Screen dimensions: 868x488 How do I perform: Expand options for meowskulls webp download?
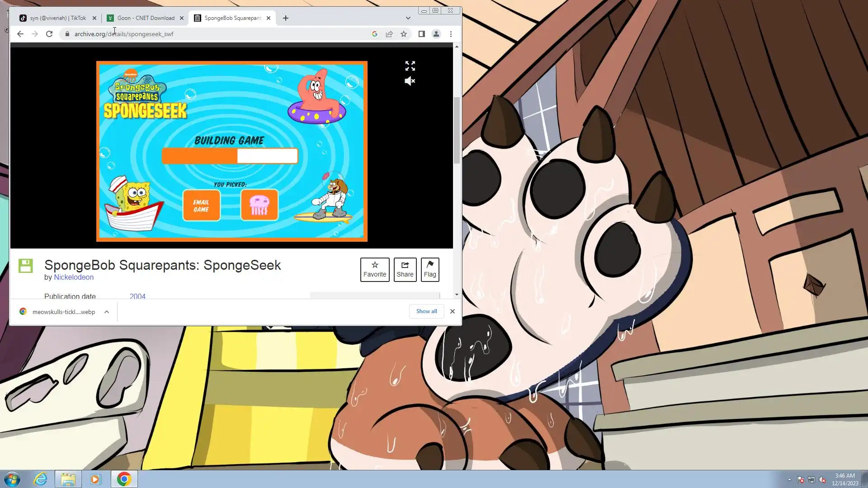point(107,312)
